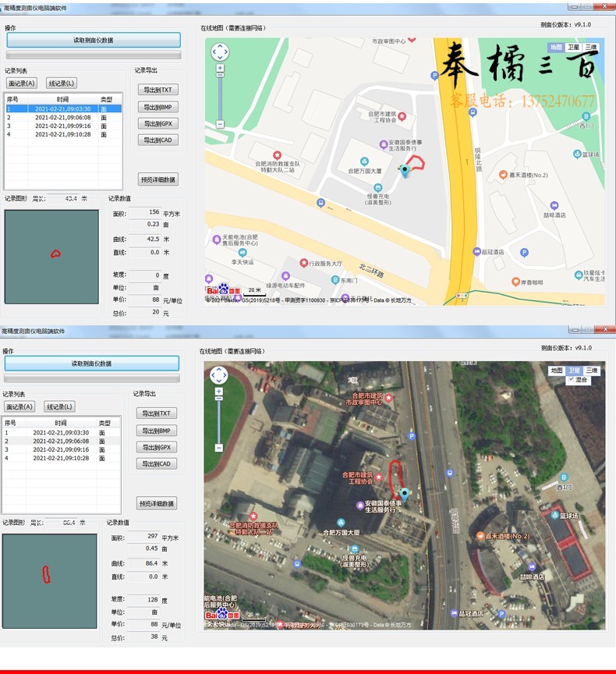Export to GPX in upper window
The height and width of the screenshot is (674, 616).
point(158,123)
